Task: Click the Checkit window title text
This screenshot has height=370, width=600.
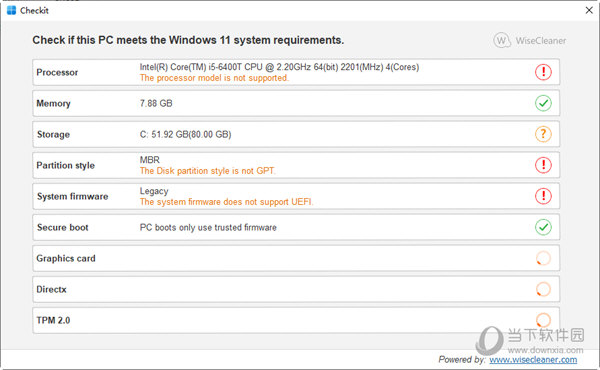Action: [x=34, y=10]
